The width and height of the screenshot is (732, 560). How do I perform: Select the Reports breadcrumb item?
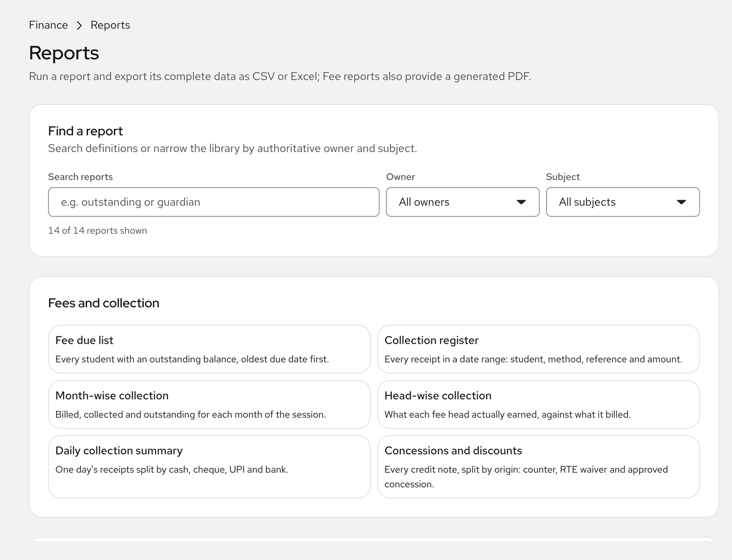coord(110,25)
